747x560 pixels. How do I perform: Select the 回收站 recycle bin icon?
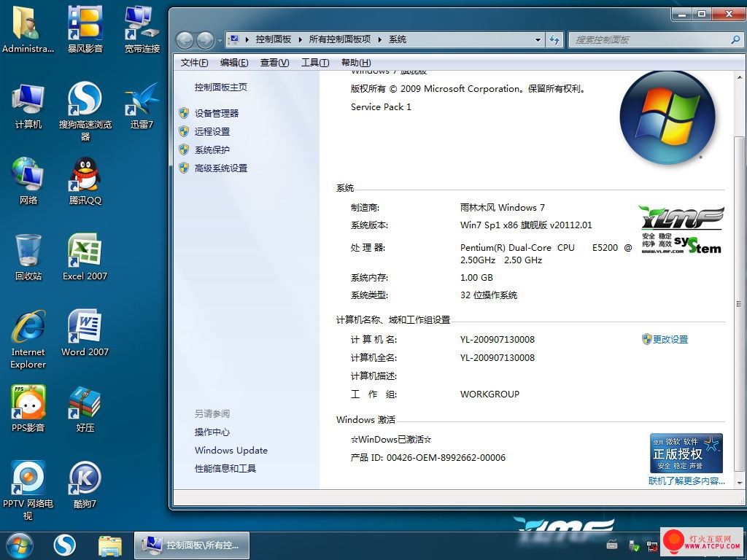(28, 257)
